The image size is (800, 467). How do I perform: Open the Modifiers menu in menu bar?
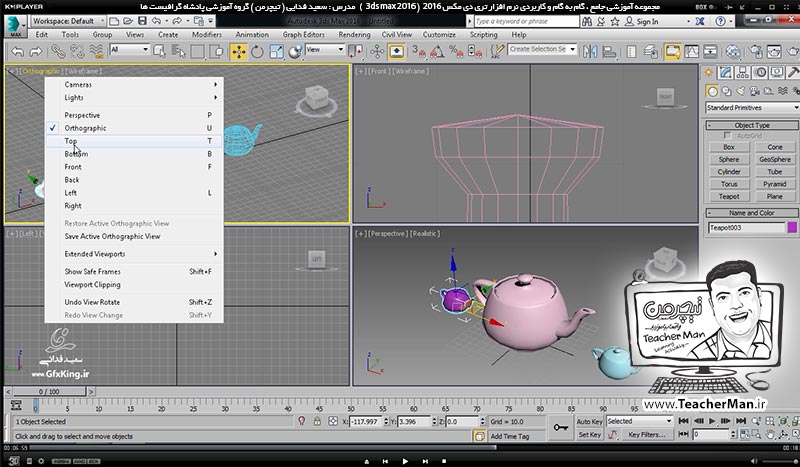[207, 35]
